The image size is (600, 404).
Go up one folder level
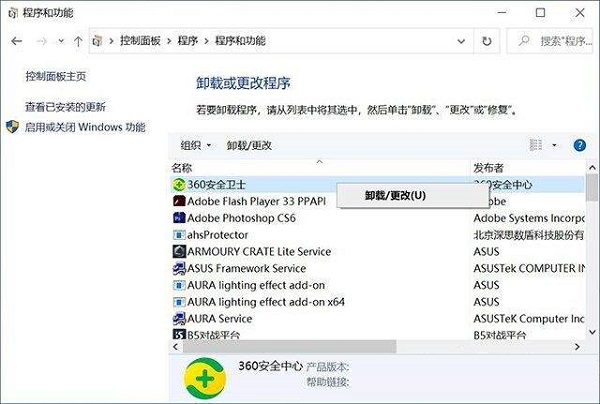pyautogui.click(x=78, y=41)
